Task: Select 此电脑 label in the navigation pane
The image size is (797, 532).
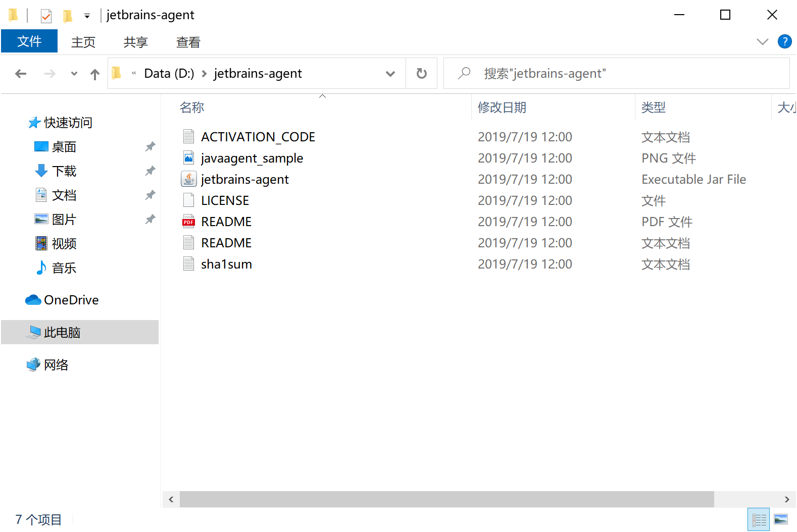Action: click(62, 333)
